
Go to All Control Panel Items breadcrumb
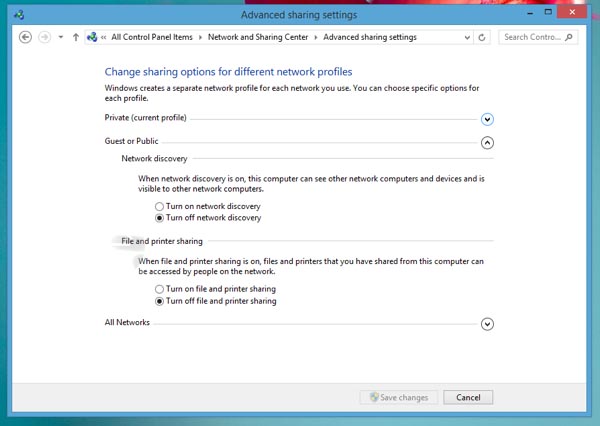tap(154, 37)
